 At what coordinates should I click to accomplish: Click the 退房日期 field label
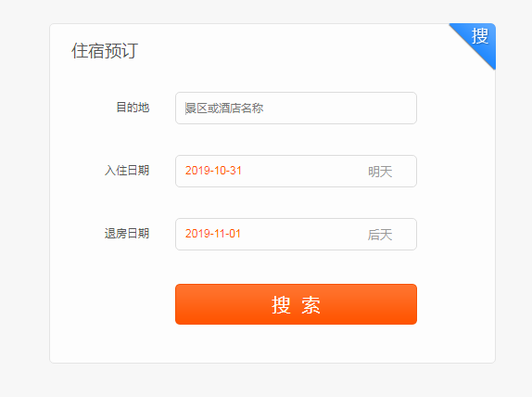(127, 234)
